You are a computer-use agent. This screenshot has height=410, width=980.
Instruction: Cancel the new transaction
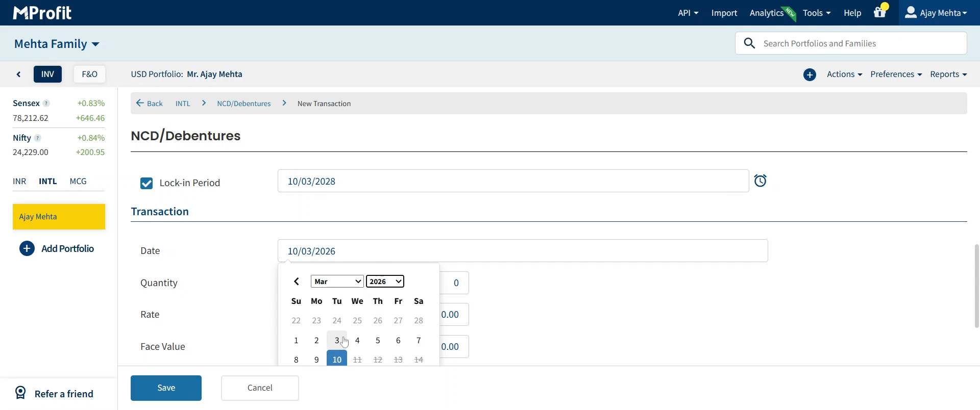260,388
